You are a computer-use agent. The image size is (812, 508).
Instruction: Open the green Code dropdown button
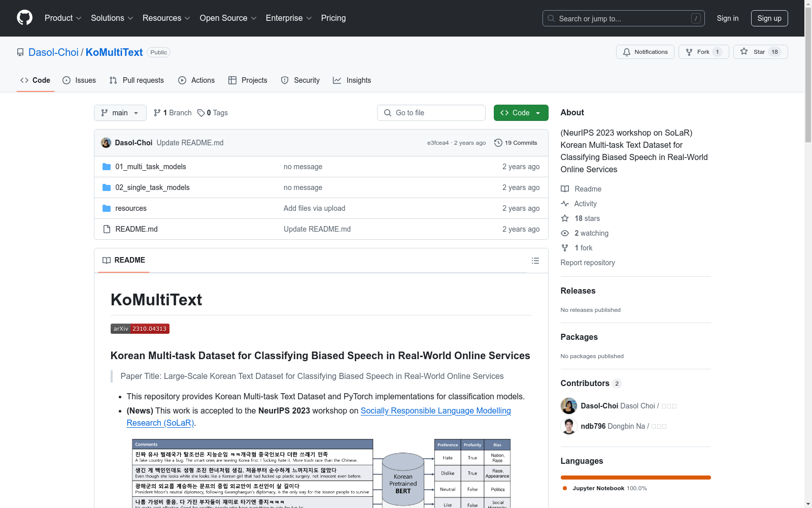tap(521, 113)
